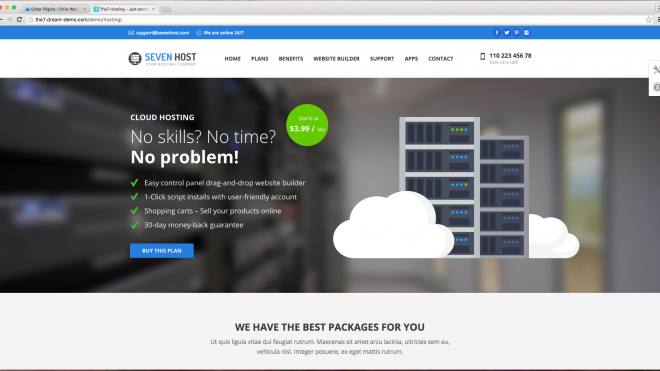
Task: Click '1-Click script installs with user-friendly account'
Action: pos(220,197)
